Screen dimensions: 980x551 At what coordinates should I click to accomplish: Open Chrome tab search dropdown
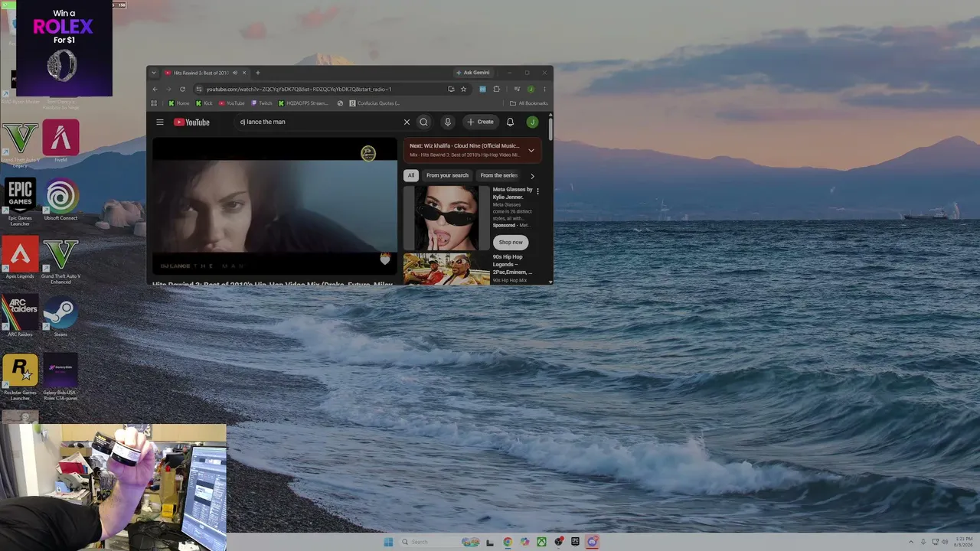coord(154,73)
